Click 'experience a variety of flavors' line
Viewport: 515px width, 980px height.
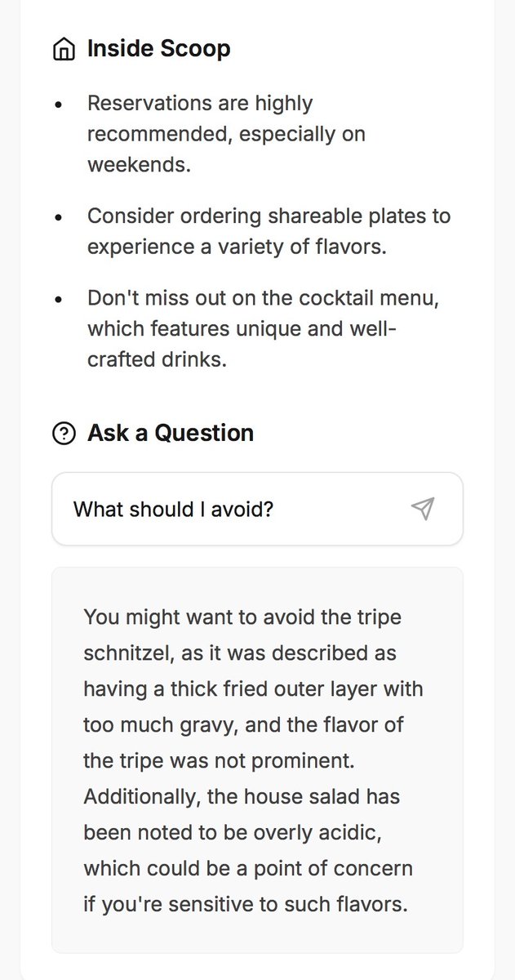tap(236, 247)
